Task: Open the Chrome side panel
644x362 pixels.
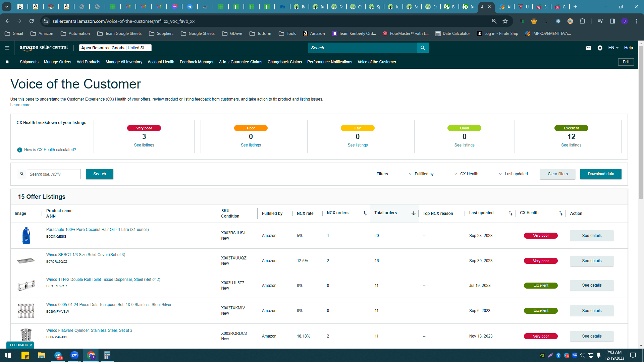Action: click(x=612, y=21)
